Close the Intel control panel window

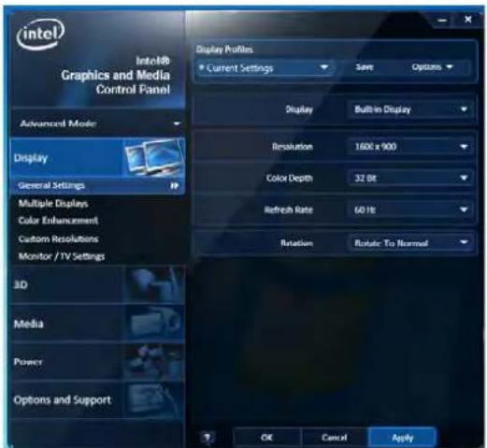pos(467,20)
